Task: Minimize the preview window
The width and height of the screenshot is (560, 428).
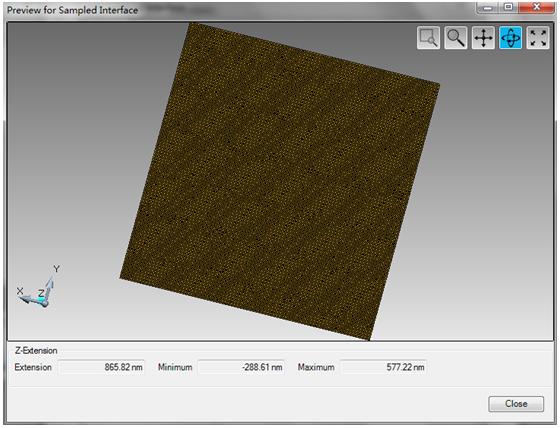Action: tap(488, 8)
